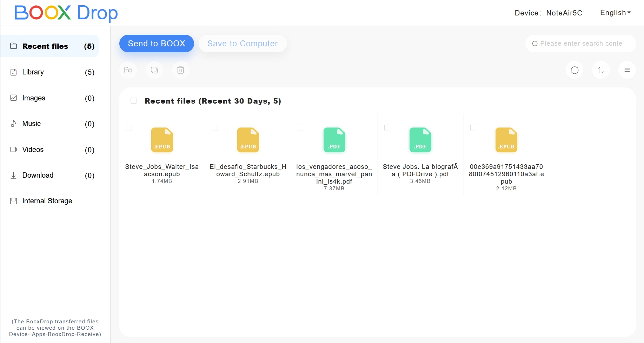Open the Library section in sidebar

(33, 72)
